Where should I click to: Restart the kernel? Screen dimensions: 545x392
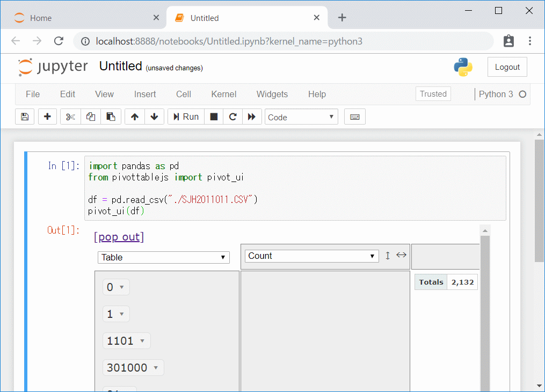point(232,117)
